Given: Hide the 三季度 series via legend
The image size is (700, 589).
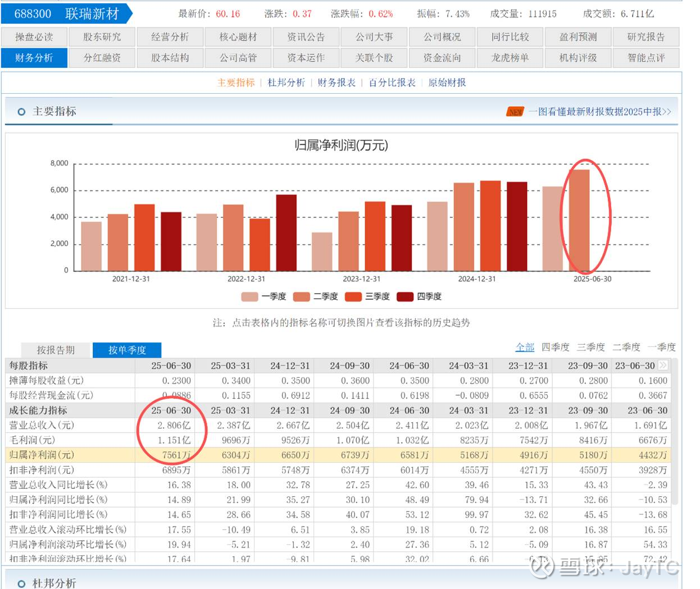Looking at the screenshot, I should click(x=367, y=296).
